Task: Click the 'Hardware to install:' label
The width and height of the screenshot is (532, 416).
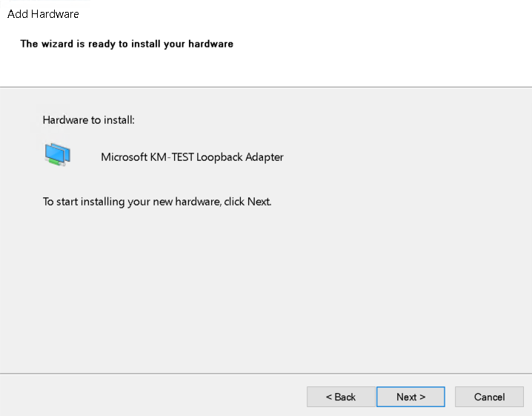Action: click(x=88, y=119)
